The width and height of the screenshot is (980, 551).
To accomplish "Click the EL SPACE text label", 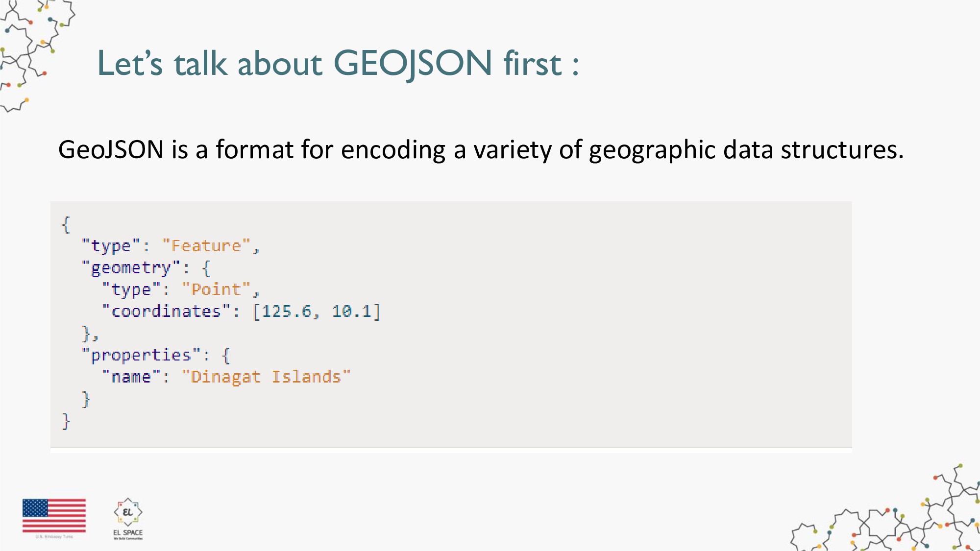I will pyautogui.click(x=128, y=532).
